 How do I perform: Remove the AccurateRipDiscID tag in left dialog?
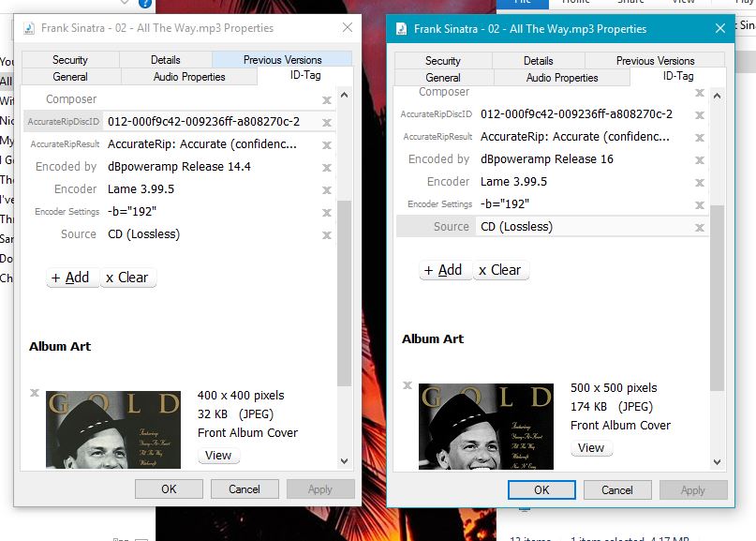click(327, 123)
